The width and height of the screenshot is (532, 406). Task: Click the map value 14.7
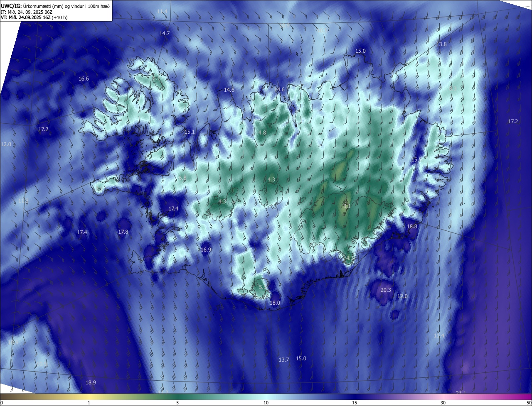165,33
